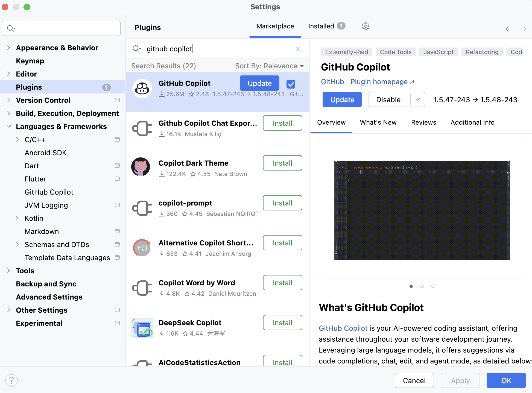Uncheck the GitHub Copilot enabled checkbox
Image resolution: width=532 pixels, height=393 pixels.
[291, 84]
